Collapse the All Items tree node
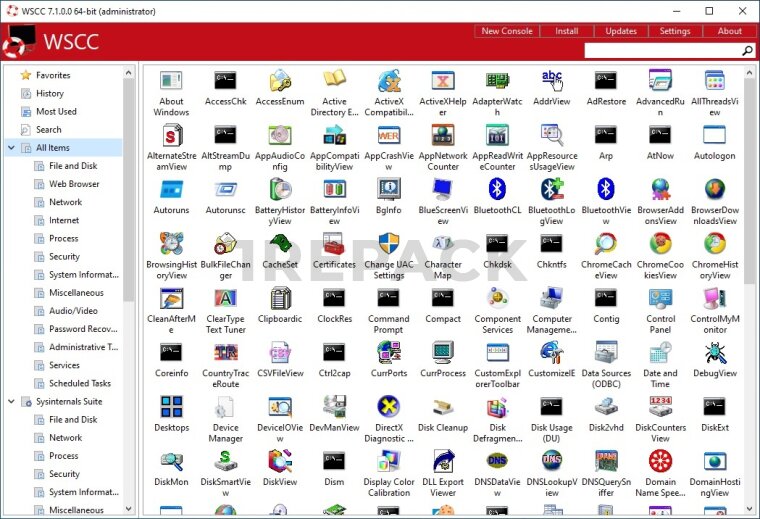Viewport: 760px width, 519px height. click(11, 148)
